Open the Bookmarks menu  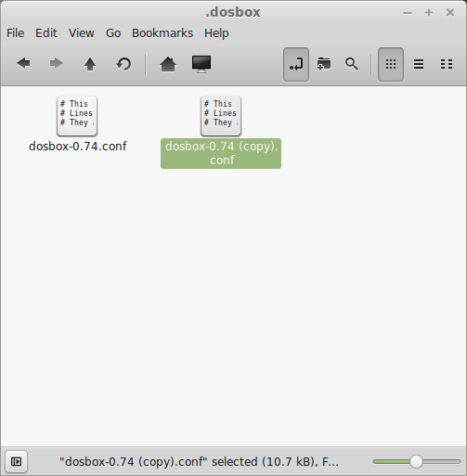[162, 33]
